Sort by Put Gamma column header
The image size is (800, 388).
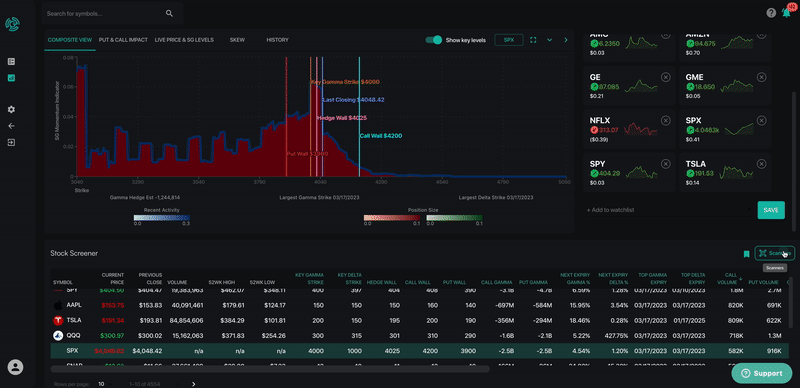coord(533,282)
